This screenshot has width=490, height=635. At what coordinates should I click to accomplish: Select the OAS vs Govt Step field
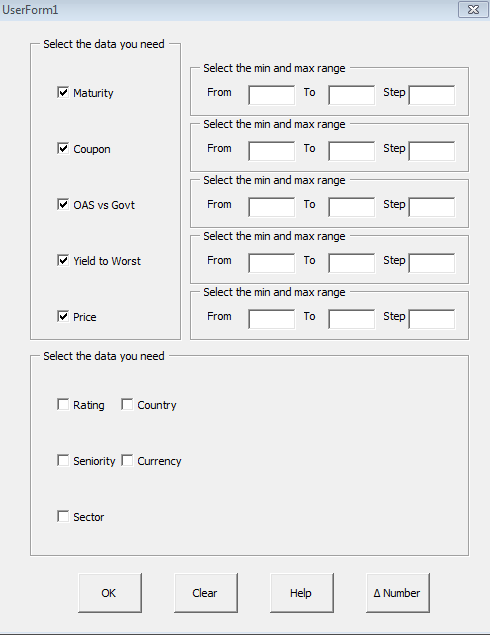tap(432, 207)
